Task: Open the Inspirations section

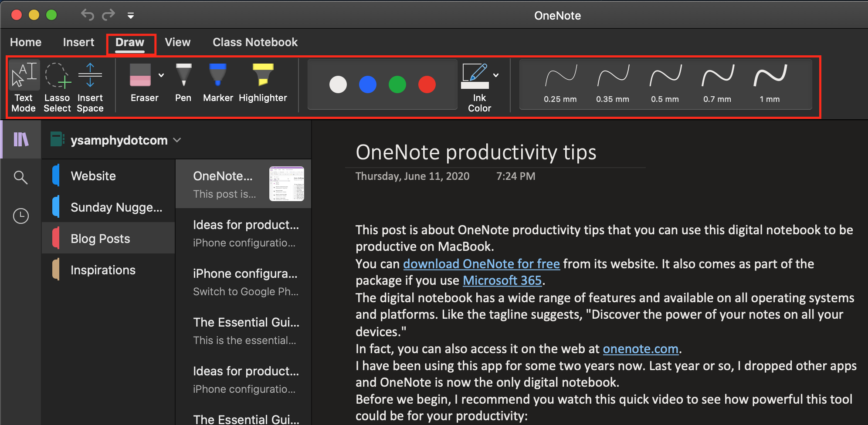Action: point(108,270)
